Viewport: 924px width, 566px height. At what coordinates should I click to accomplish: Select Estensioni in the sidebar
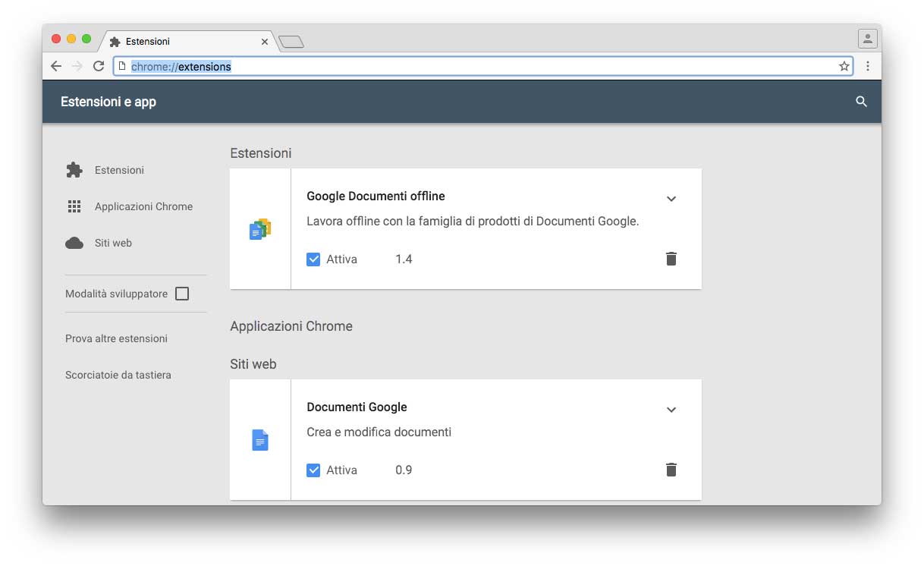[119, 170]
